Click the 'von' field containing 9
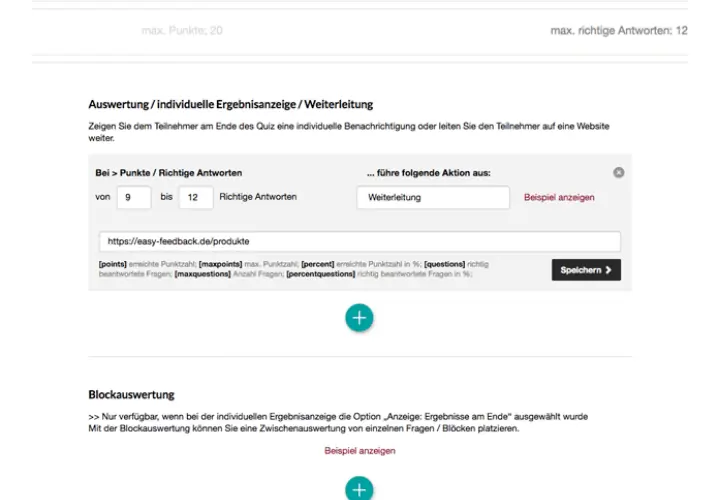This screenshot has height=500, width=720. click(133, 197)
